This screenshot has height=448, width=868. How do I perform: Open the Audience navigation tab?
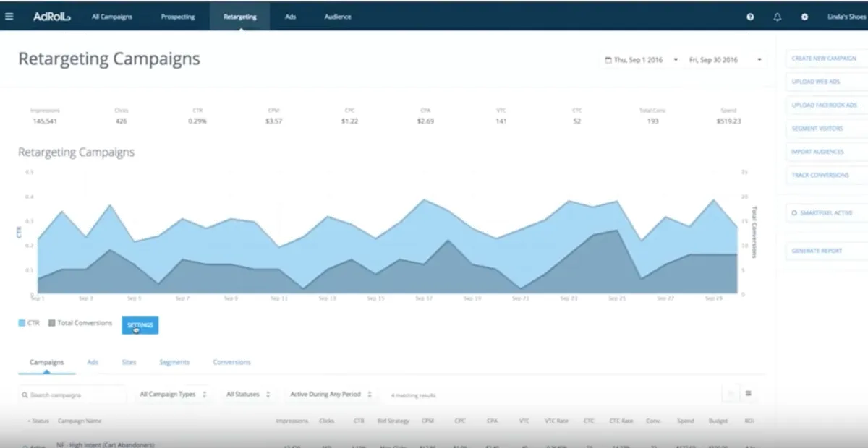coord(338,17)
